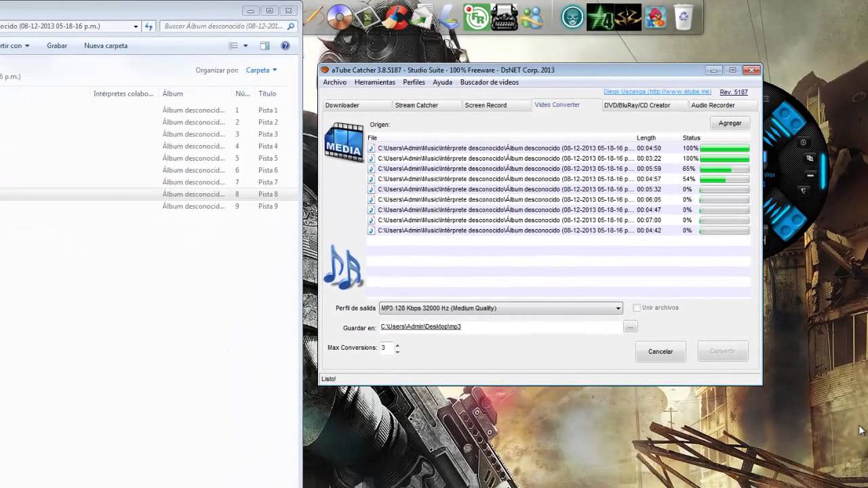The height and width of the screenshot is (488, 868).
Task: Open the view options dropdown arrow in Explorer
Action: (x=245, y=45)
